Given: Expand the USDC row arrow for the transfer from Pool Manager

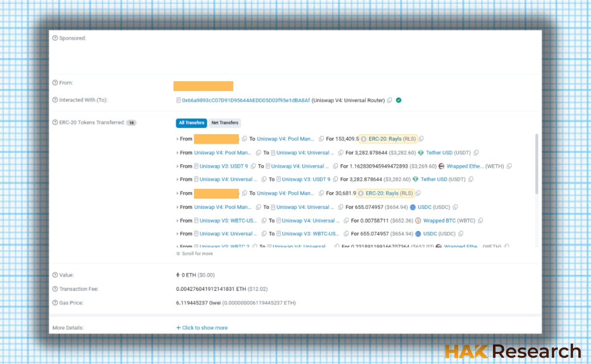Looking at the screenshot, I should [177, 208].
